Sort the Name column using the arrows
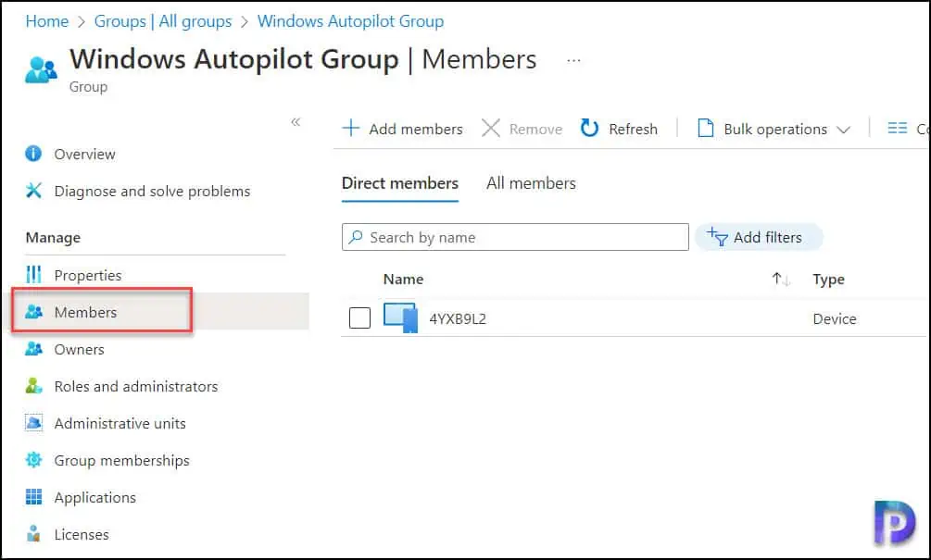 (x=781, y=279)
